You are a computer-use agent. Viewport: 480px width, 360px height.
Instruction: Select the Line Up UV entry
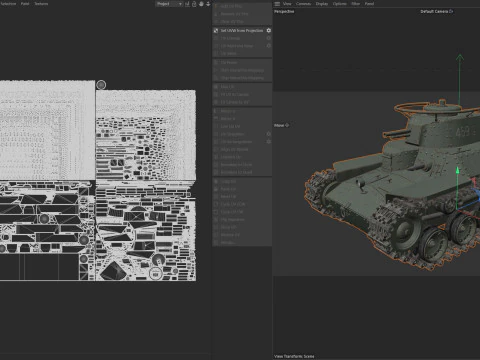242,126
